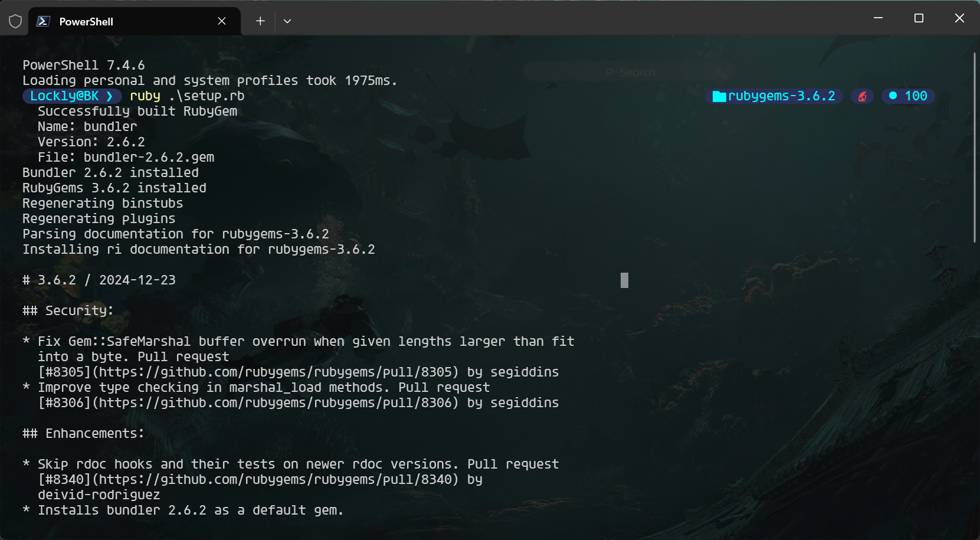Click the 'Loading personal and system profiles' line

coord(210,81)
